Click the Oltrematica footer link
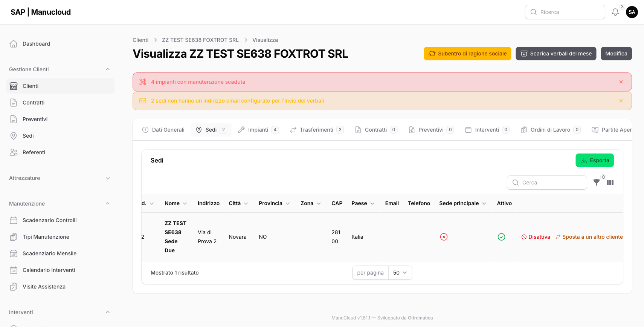Viewport: 644px width, 327px height. [420, 318]
